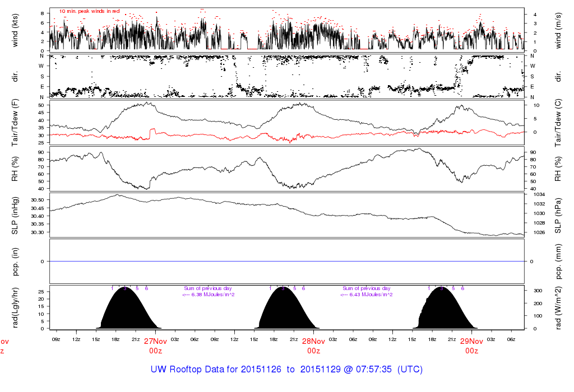Click the solar radiation hump just before 28Nov
Viewport: 574px width, 392px height.
287,311
